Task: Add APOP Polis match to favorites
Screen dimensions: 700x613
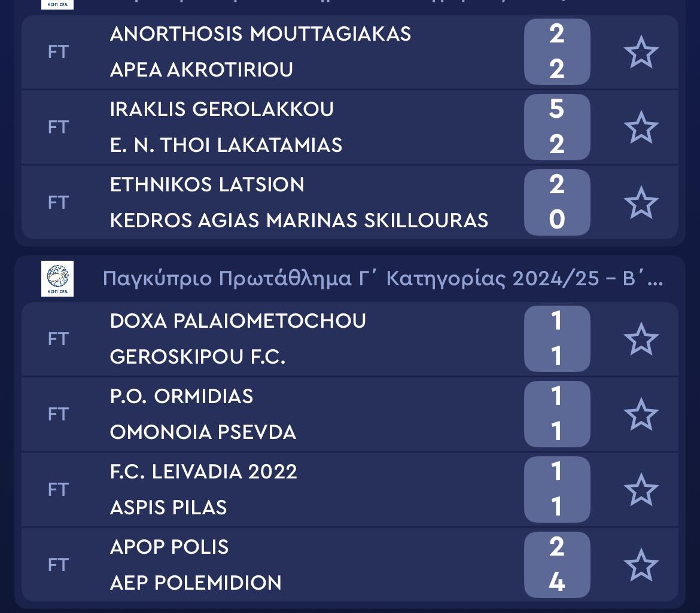Action: 641,565
